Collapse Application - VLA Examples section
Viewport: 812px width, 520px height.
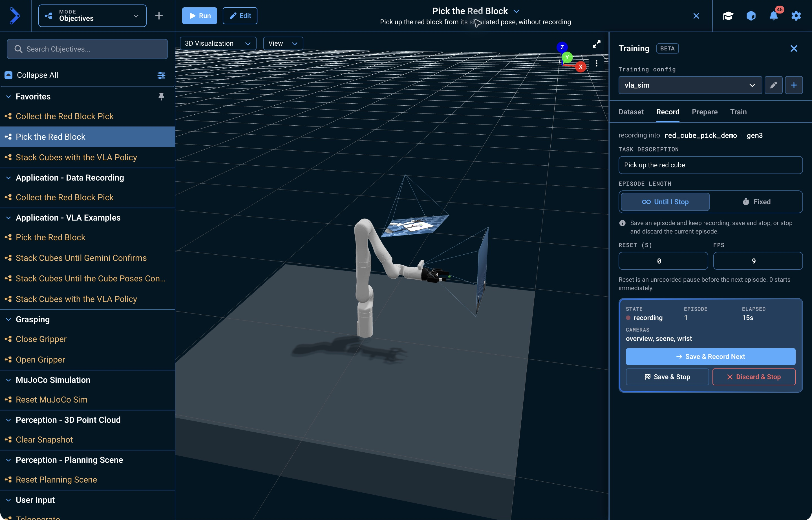[x=8, y=218]
